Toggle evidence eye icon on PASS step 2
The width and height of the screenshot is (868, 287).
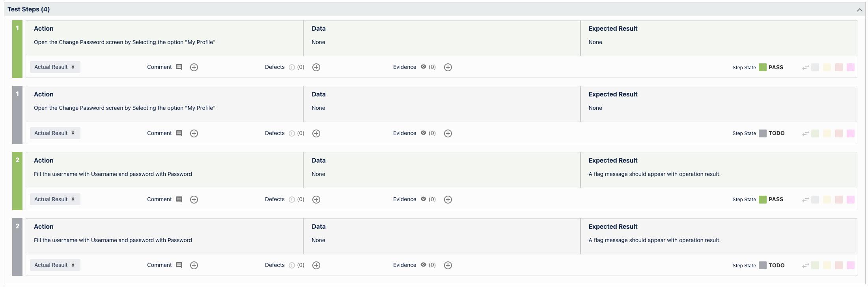click(x=423, y=199)
